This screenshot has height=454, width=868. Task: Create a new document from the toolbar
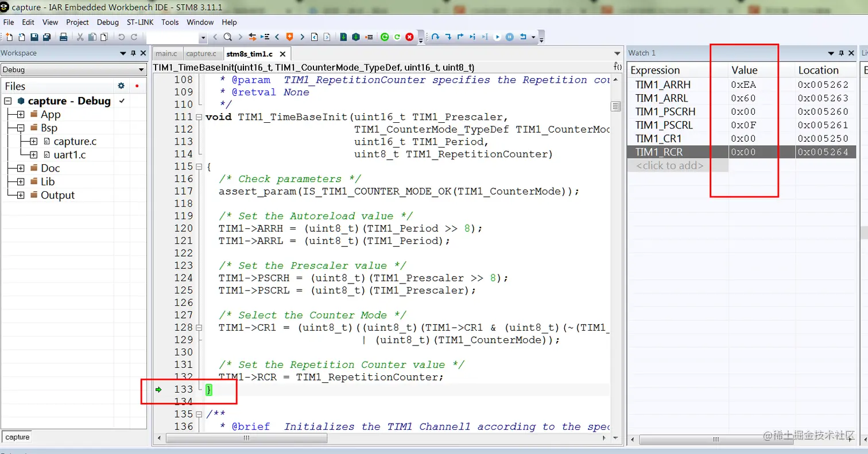pyautogui.click(x=9, y=37)
